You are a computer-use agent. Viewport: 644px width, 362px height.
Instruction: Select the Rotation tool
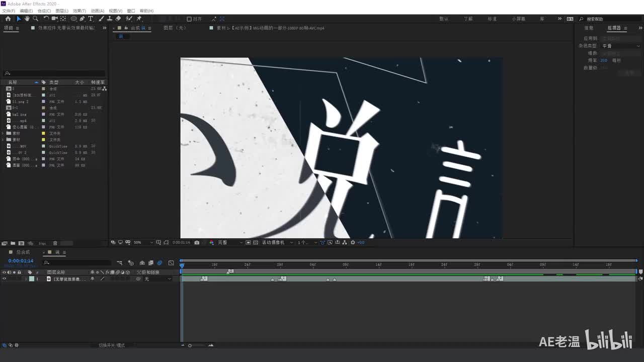tap(46, 19)
